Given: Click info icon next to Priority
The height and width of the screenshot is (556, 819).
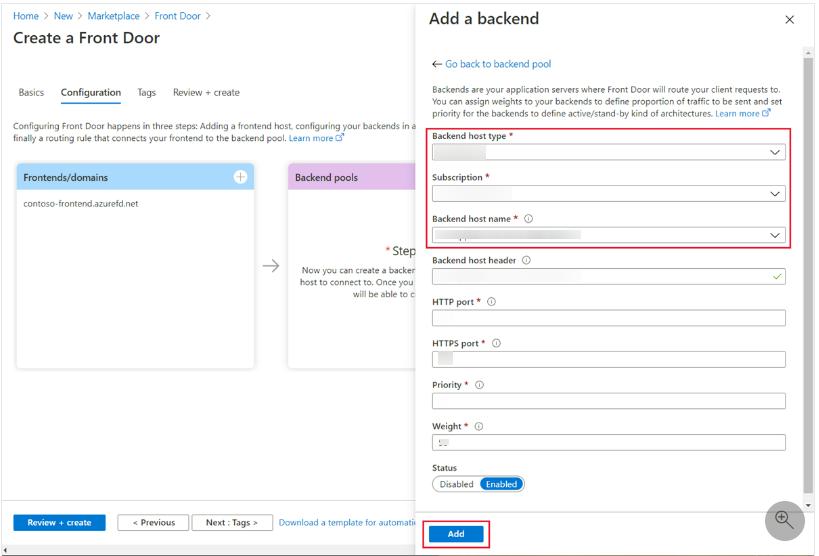Looking at the screenshot, I should click(480, 385).
